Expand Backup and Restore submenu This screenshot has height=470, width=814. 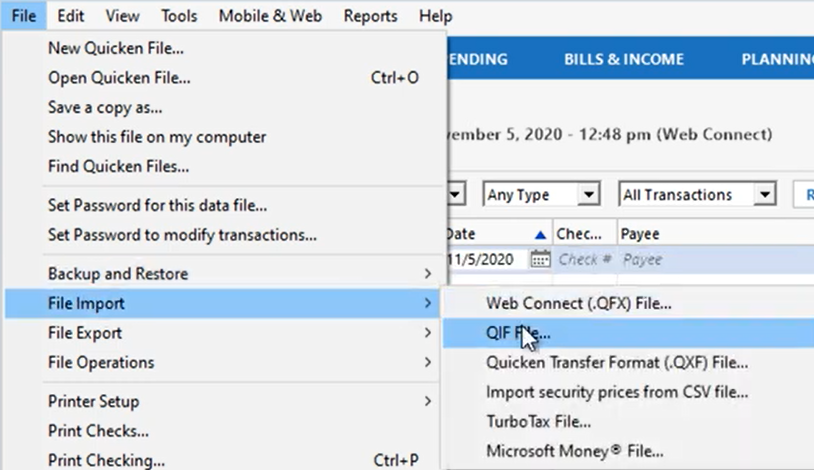tap(223, 274)
